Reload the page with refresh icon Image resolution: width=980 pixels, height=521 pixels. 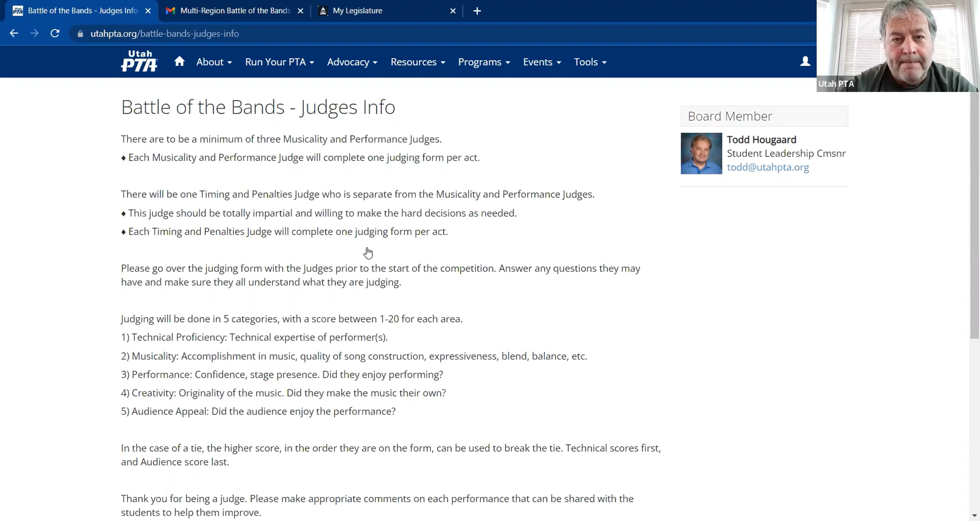click(55, 34)
